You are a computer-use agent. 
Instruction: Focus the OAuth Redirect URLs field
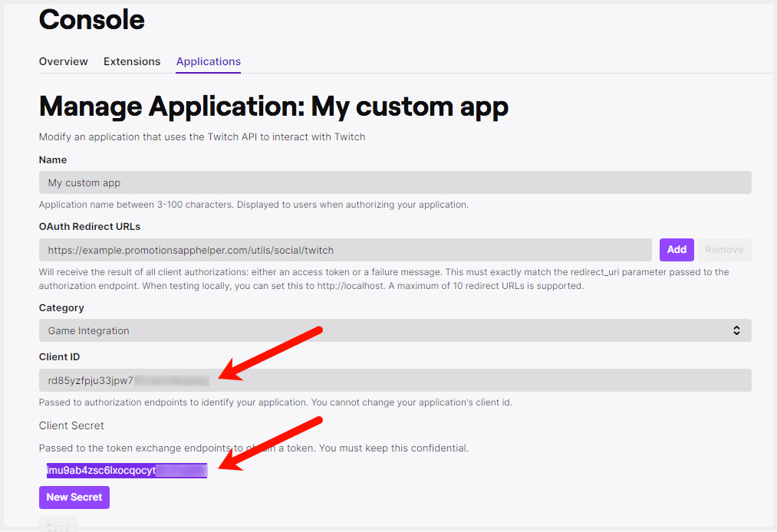345,250
